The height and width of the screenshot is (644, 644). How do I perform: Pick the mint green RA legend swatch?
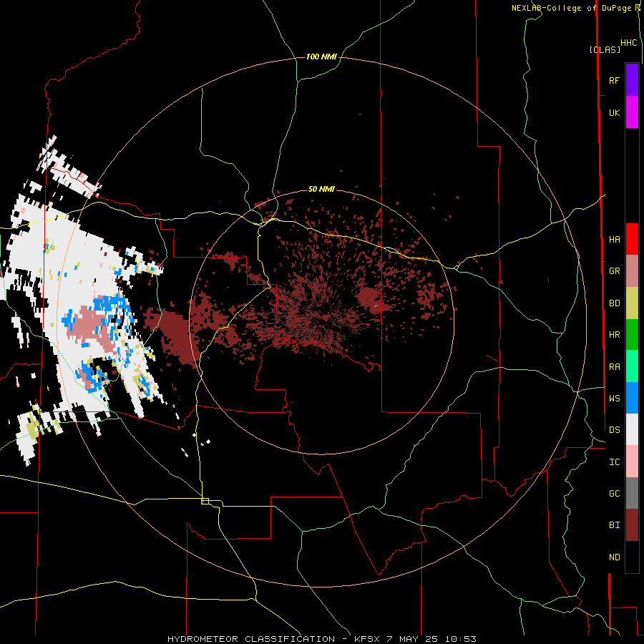[632, 366]
